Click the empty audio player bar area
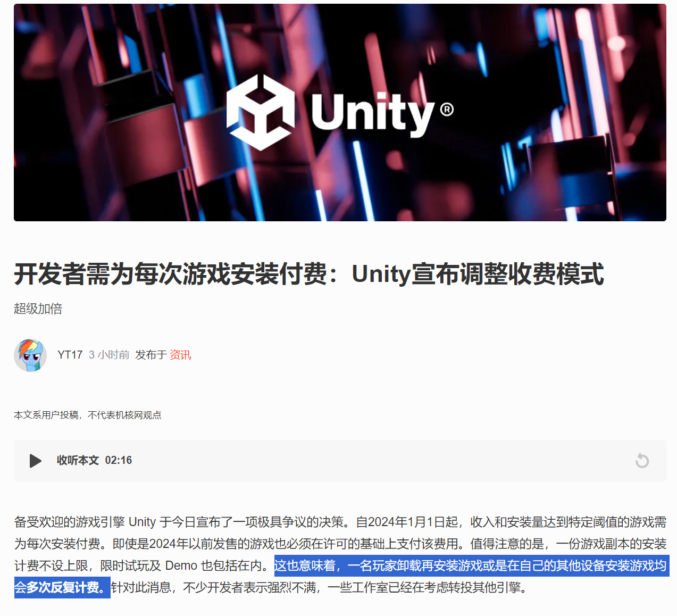Image resolution: width=677 pixels, height=616 pixels. (383, 461)
